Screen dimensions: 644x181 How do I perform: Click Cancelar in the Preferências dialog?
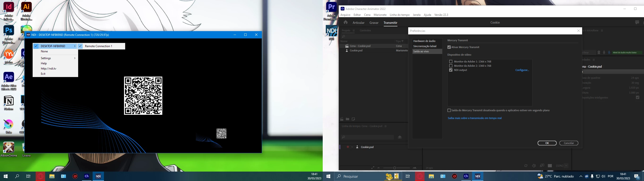(x=569, y=143)
